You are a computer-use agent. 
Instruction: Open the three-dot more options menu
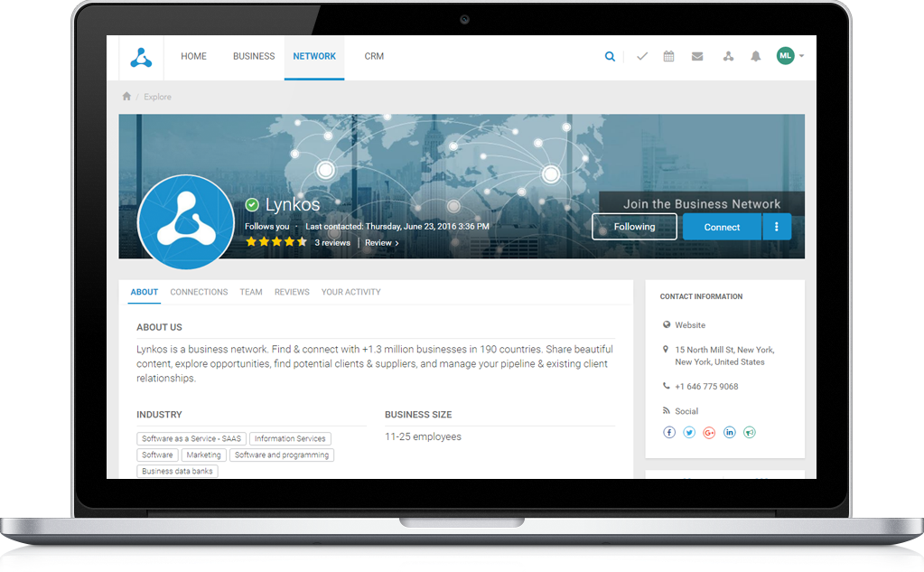pyautogui.click(x=777, y=227)
